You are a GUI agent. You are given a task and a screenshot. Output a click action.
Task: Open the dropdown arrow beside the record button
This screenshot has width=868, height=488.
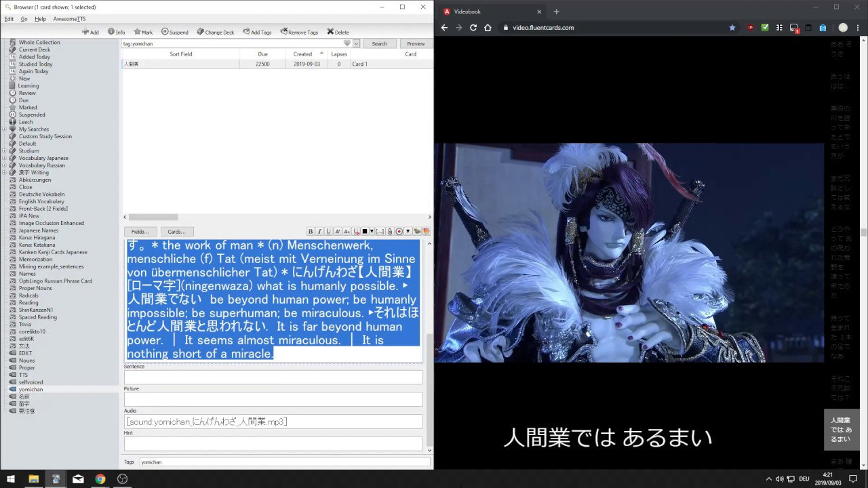pyautogui.click(x=408, y=231)
